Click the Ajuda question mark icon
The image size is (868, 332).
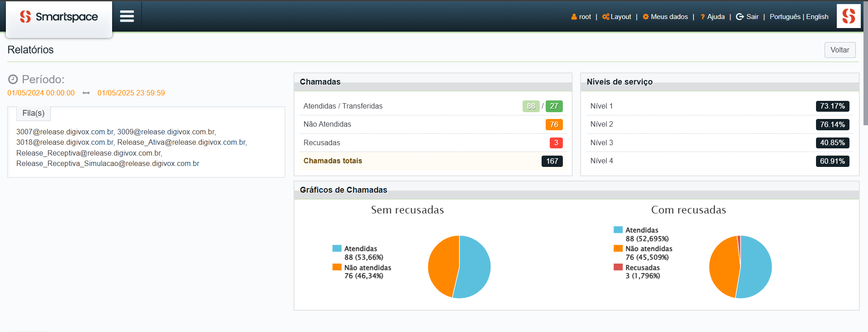[x=703, y=17]
